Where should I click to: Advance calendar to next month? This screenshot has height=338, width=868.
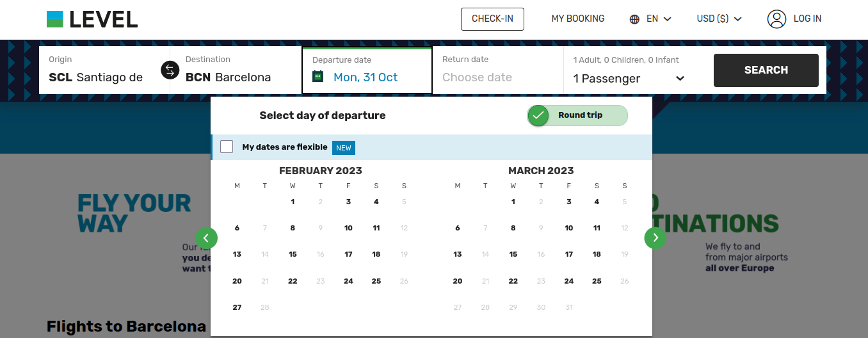pos(655,238)
